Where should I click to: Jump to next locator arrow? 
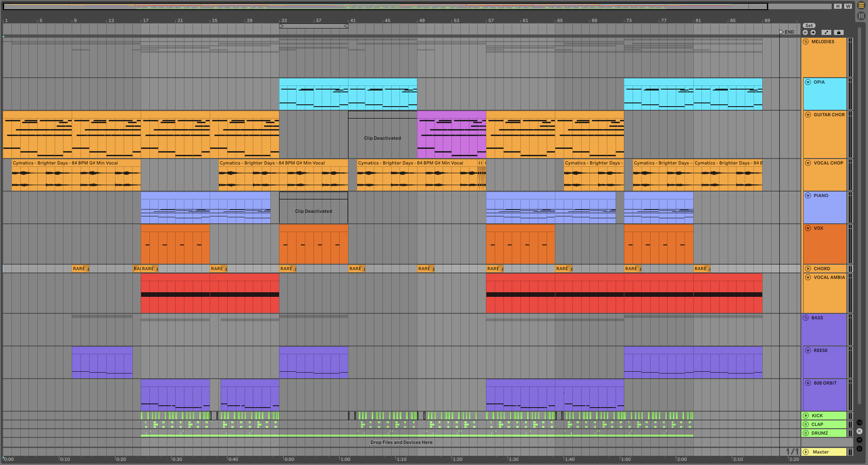coord(813,32)
